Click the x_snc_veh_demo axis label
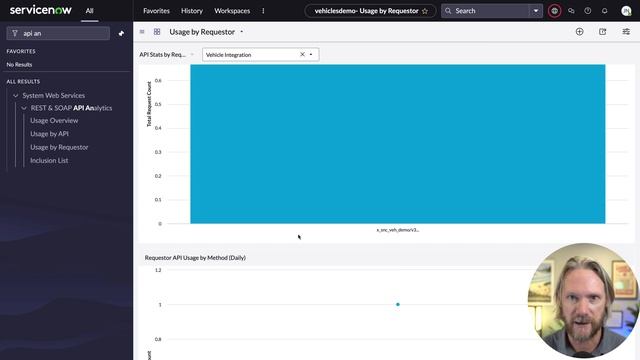The image size is (640, 360). pyautogui.click(x=398, y=230)
